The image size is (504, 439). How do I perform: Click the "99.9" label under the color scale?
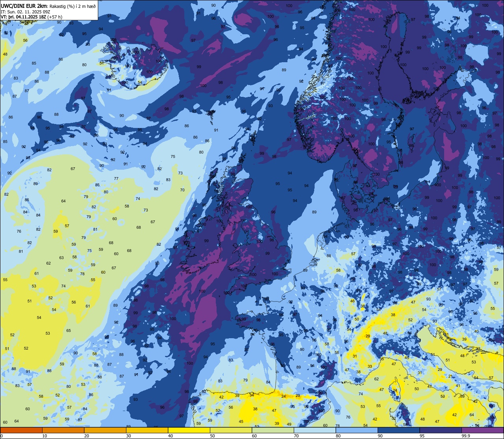466,436
